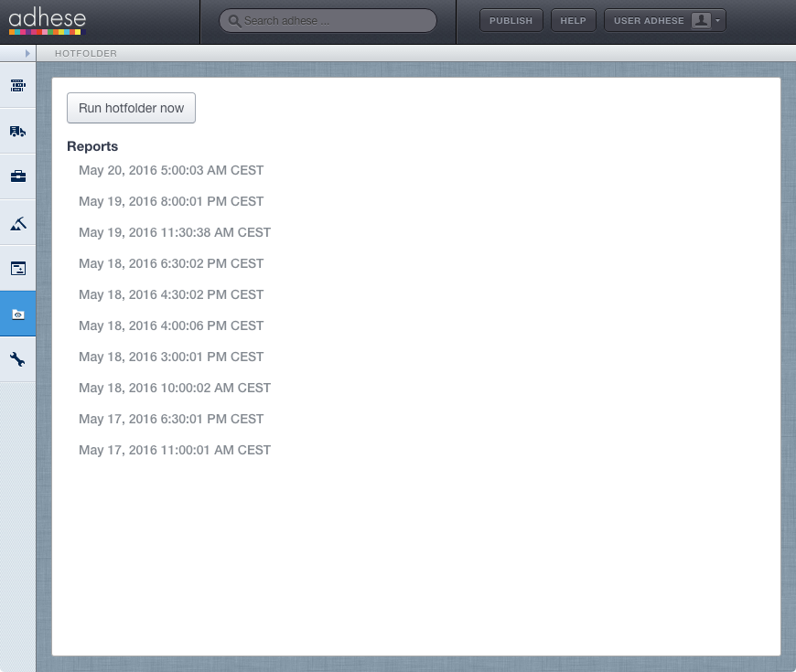Image resolution: width=796 pixels, height=672 pixels.
Task: Click the PUBLISH button
Action: (x=511, y=21)
